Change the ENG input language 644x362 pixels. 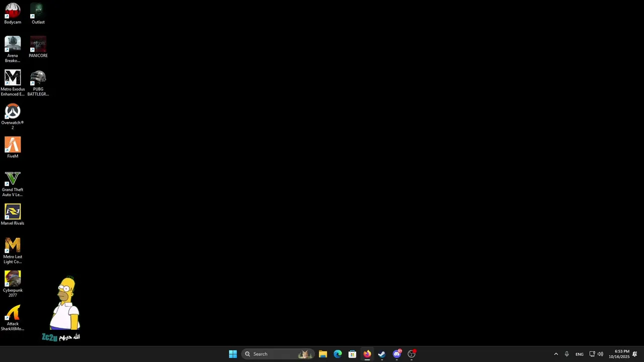click(580, 354)
